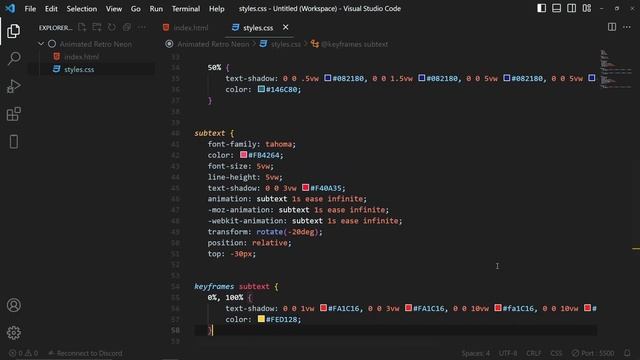The height and width of the screenshot is (360, 640).
Task: Toggle the primary side bar layout icon
Action: click(541, 8)
